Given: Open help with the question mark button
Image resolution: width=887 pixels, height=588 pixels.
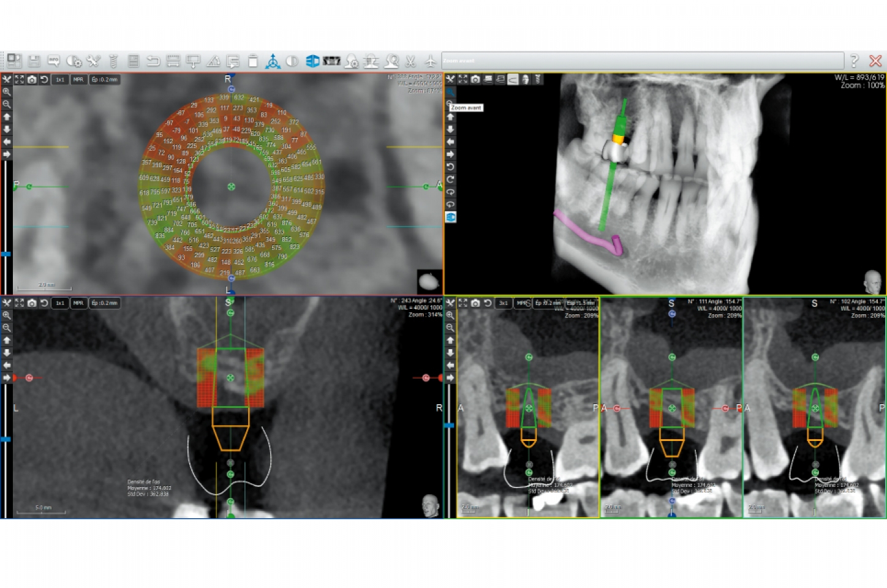Looking at the screenshot, I should 855,61.
